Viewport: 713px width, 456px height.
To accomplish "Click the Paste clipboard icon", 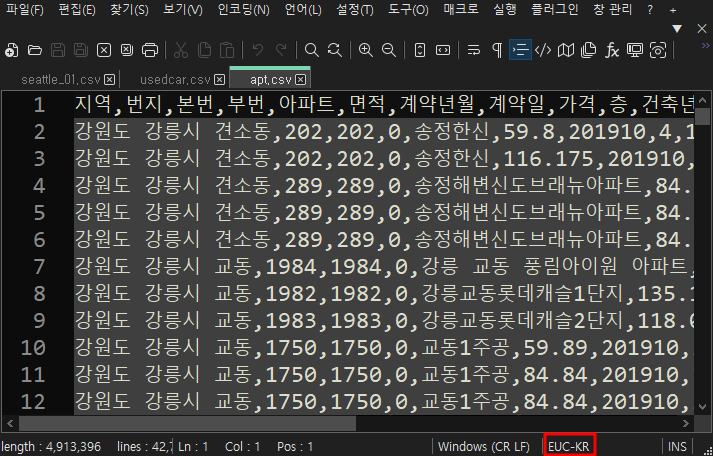I will click(x=227, y=50).
